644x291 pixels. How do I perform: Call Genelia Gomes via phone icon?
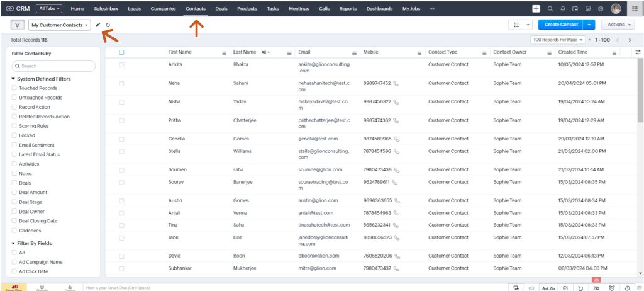[396, 139]
